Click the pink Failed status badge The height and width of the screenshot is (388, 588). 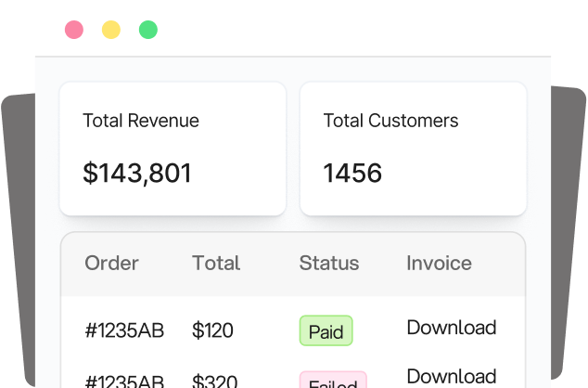click(332, 382)
